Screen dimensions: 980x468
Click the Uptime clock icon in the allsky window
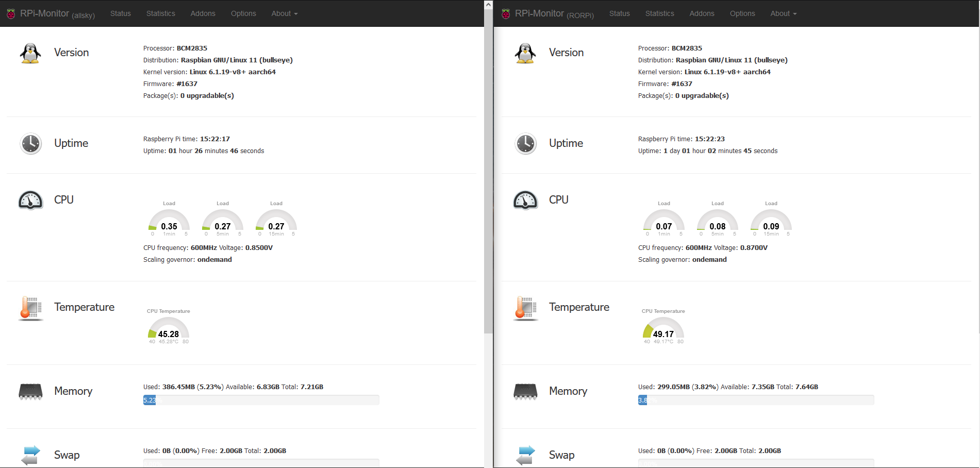(30, 144)
